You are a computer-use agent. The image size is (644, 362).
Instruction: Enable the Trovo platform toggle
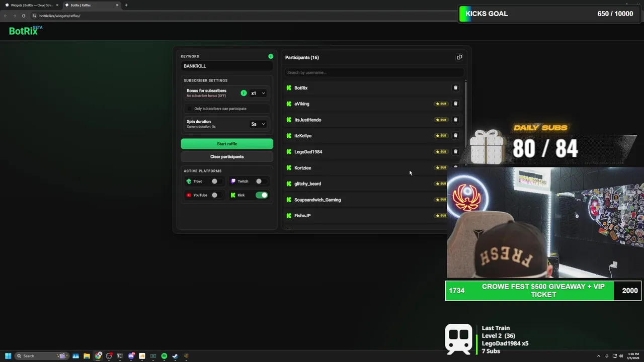(x=216, y=181)
